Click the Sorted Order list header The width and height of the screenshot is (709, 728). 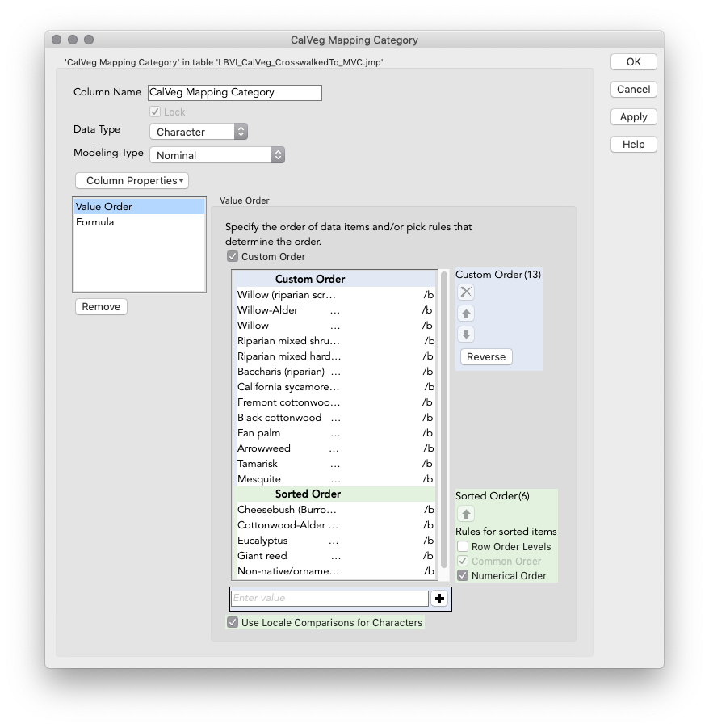pos(335,494)
